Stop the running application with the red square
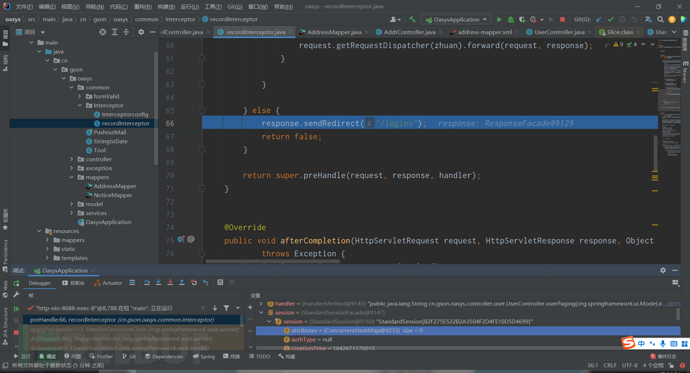The image size is (690, 373). (562, 19)
